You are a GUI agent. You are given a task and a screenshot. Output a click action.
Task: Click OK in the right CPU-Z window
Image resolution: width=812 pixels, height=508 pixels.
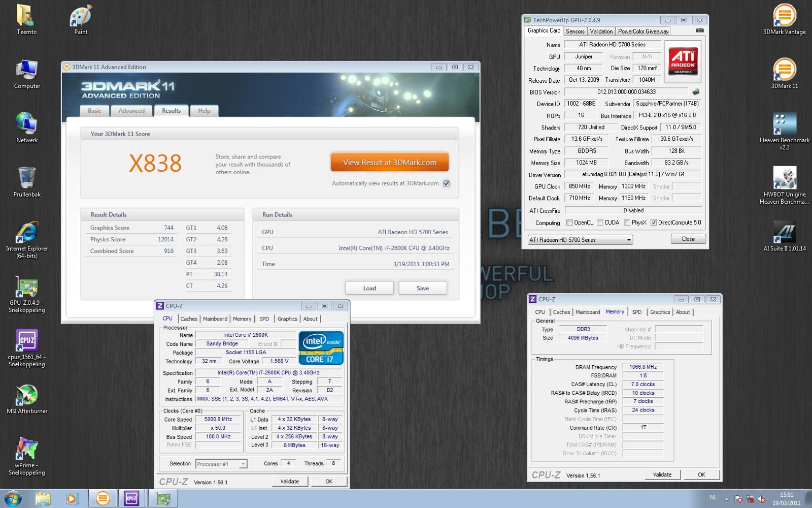pyautogui.click(x=701, y=474)
